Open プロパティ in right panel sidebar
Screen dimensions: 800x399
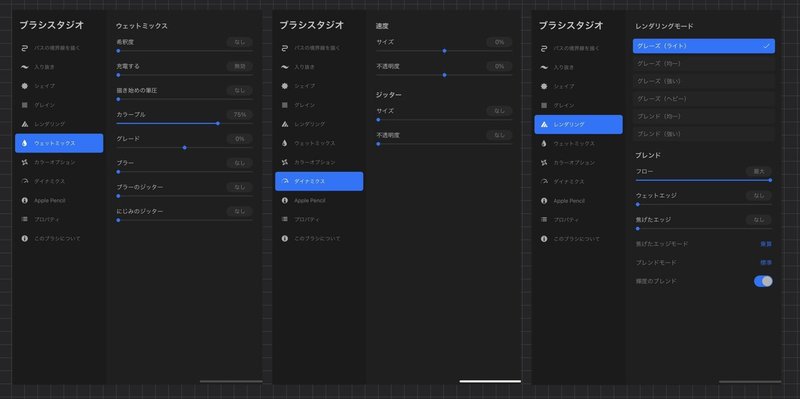tap(579, 220)
